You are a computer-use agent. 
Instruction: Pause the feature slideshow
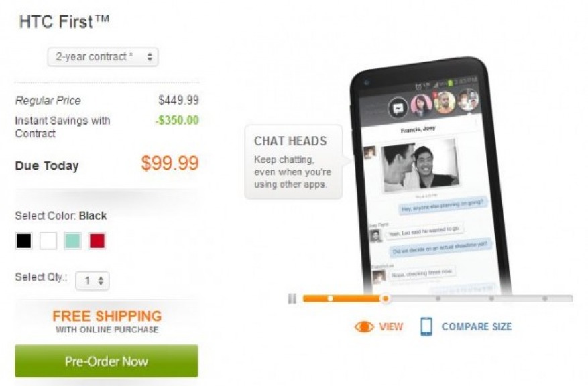coord(292,298)
